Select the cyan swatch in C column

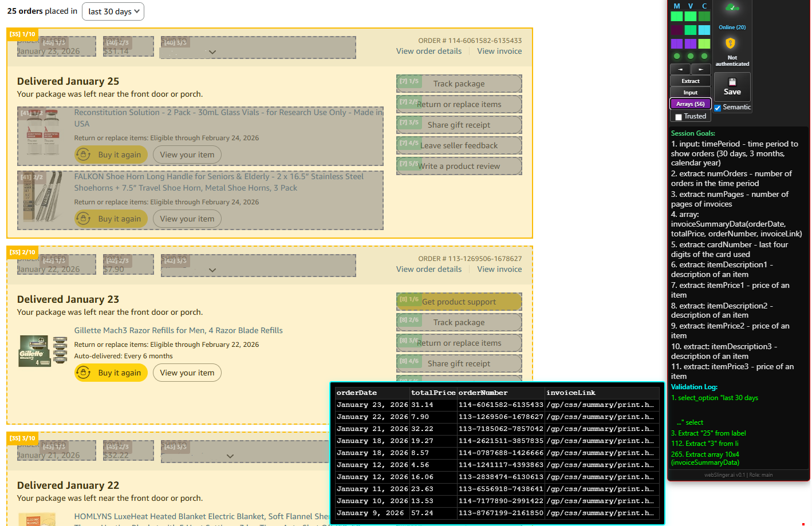(x=704, y=30)
